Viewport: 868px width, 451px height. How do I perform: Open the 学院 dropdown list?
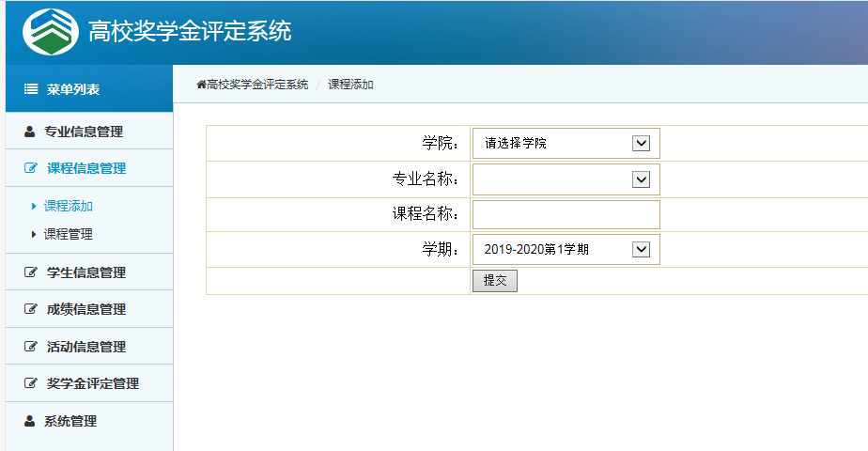[566, 144]
